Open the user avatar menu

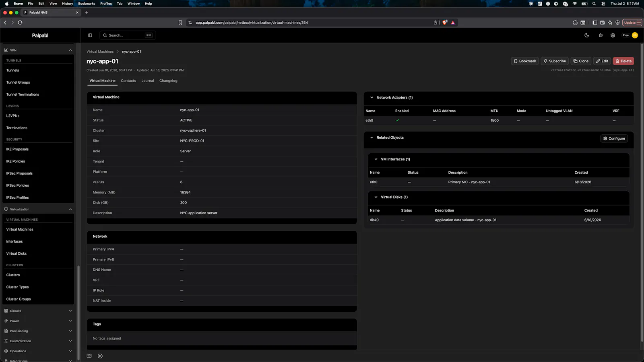pyautogui.click(x=635, y=35)
